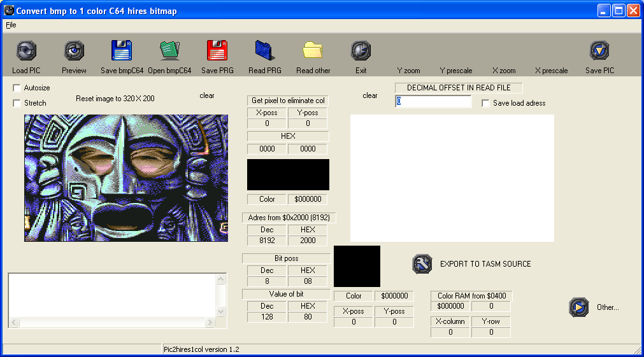The width and height of the screenshot is (644, 357).
Task: Click Color RAM from $0400 label
Action: [471, 296]
